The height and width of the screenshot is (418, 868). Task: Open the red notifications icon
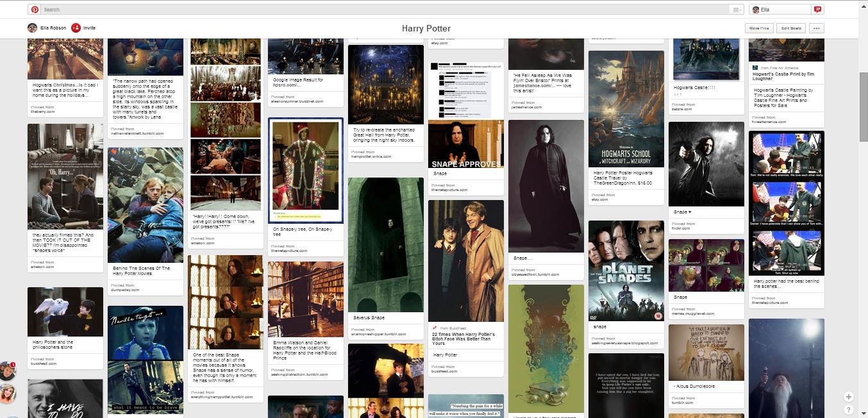coord(817,10)
